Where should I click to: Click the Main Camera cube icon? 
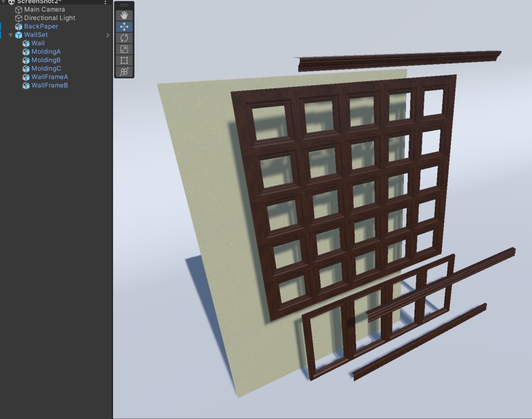(19, 10)
